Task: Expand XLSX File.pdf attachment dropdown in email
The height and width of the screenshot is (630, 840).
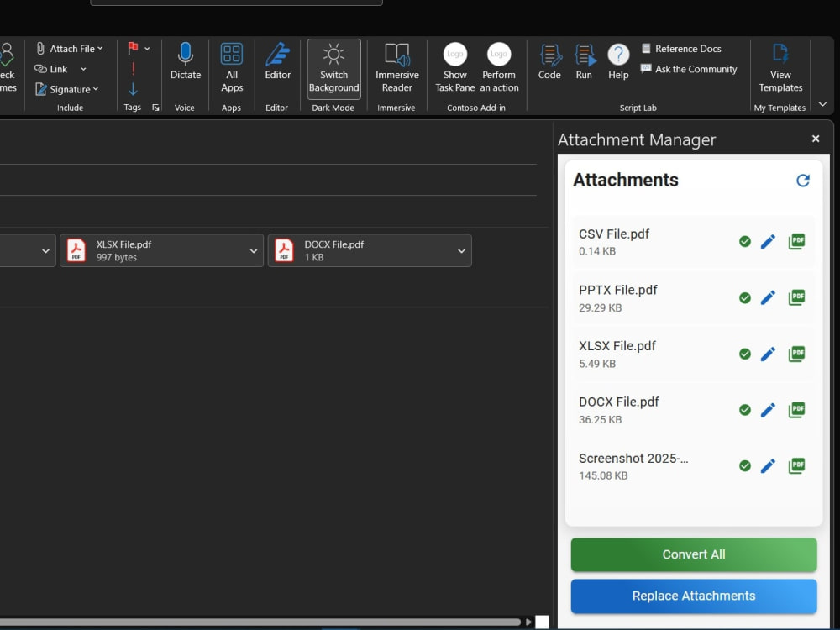Action: 254,250
